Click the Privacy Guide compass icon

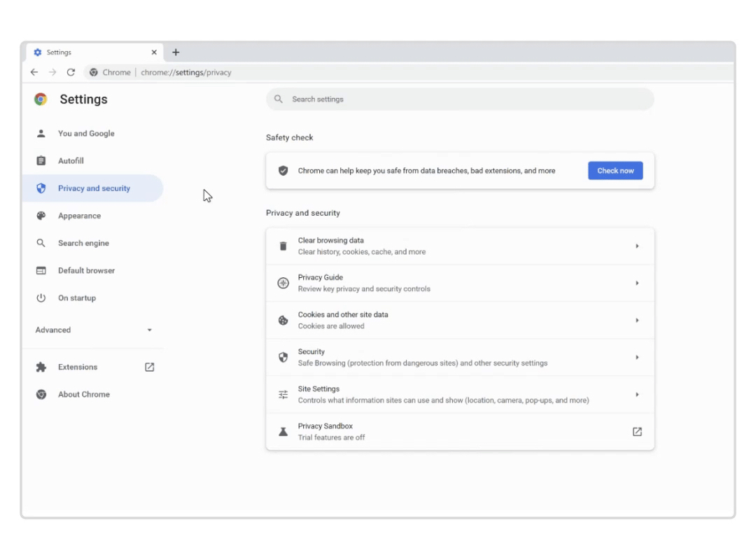(283, 283)
